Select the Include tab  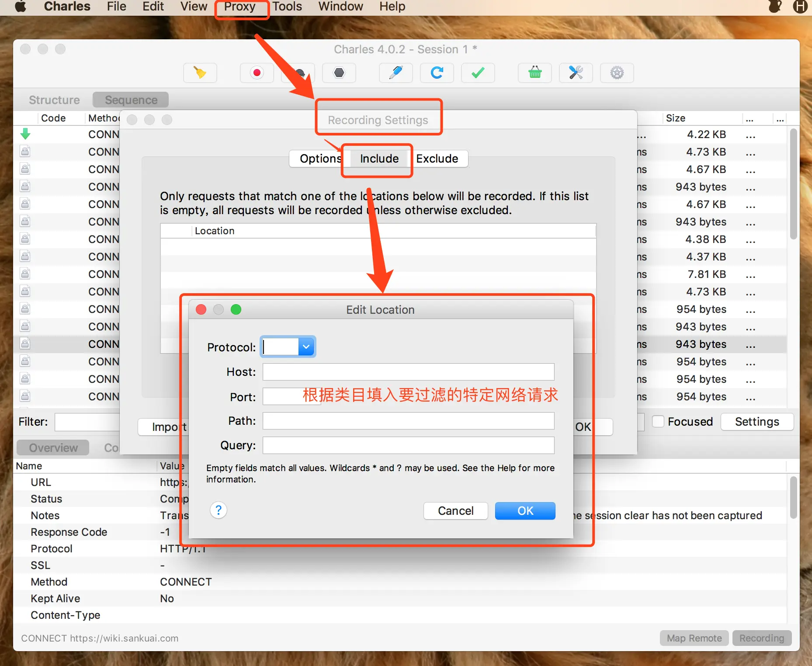pos(379,159)
